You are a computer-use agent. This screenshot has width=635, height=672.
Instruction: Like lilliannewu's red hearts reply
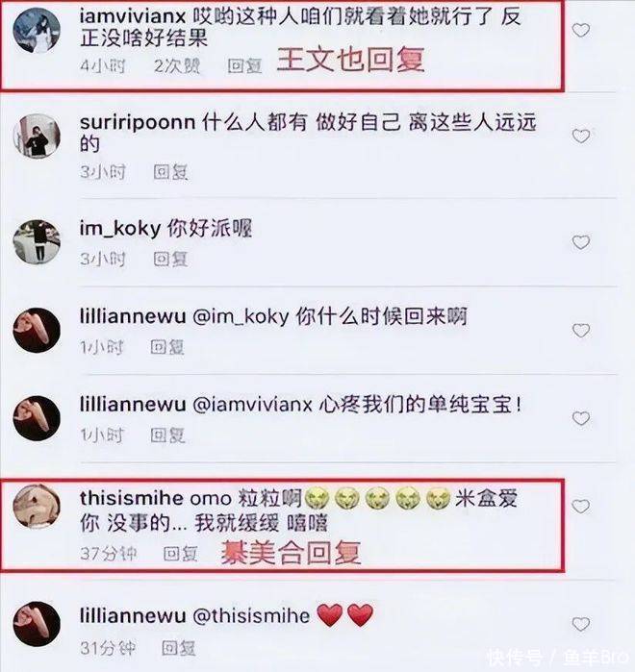(x=581, y=624)
